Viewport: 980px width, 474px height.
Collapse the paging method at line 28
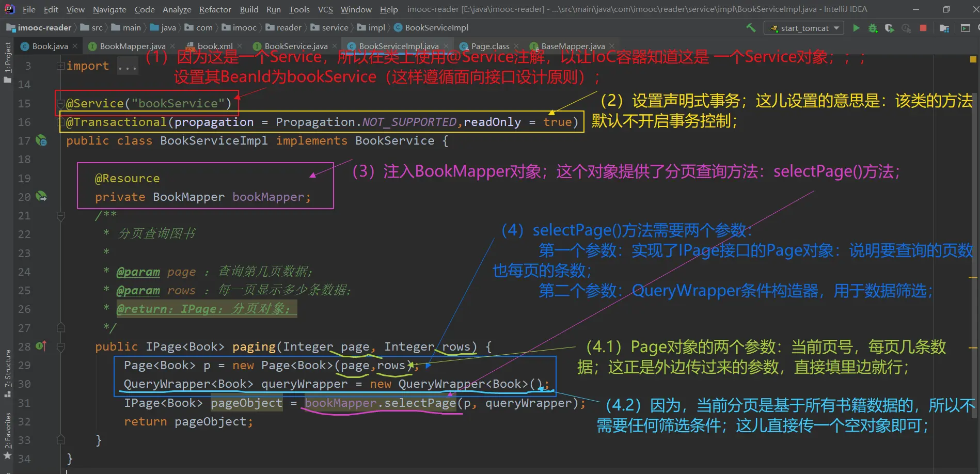(60, 346)
